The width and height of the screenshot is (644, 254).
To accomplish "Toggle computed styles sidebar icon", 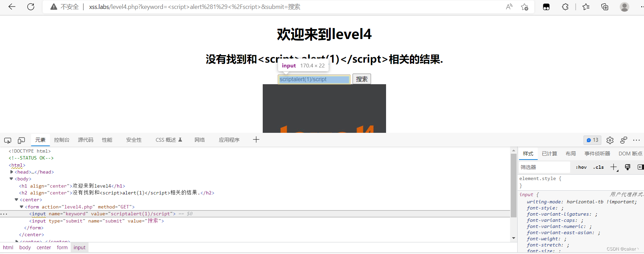I will [640, 167].
